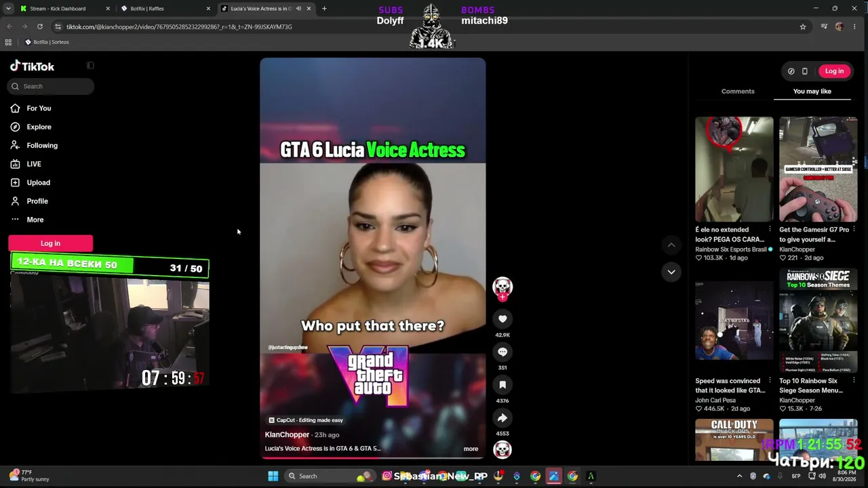Viewport: 868px width, 488px height.
Task: Open options for Gamesir G7 Pro video
Action: tap(854, 230)
